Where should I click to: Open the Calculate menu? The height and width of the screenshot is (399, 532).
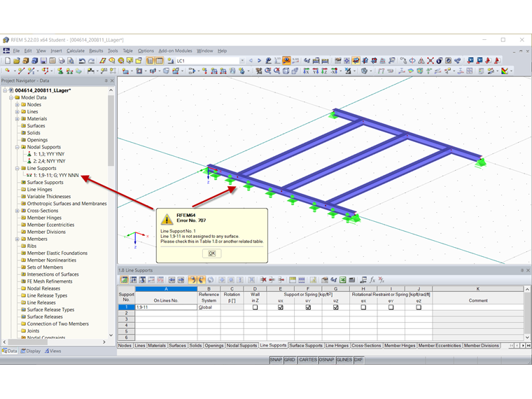[76, 50]
